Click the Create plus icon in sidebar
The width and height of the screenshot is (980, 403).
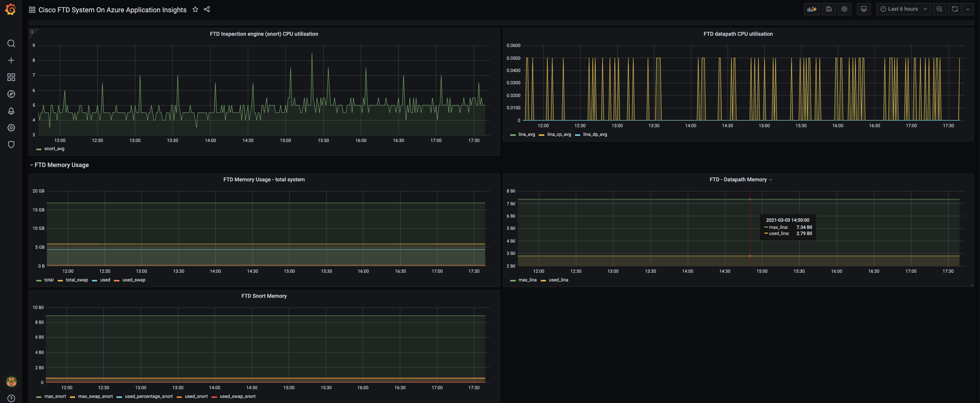coord(11,61)
